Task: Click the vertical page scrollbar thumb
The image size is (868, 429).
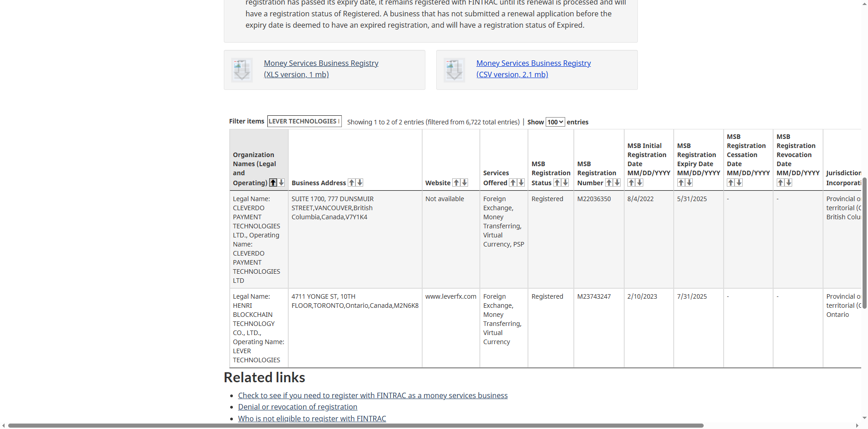Action: 864,243
